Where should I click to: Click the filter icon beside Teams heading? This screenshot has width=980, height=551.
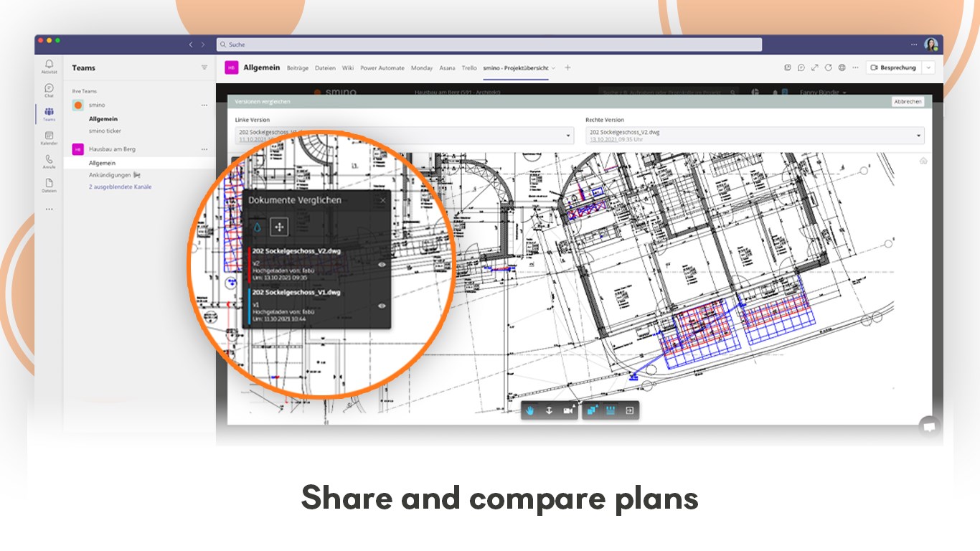pyautogui.click(x=204, y=67)
